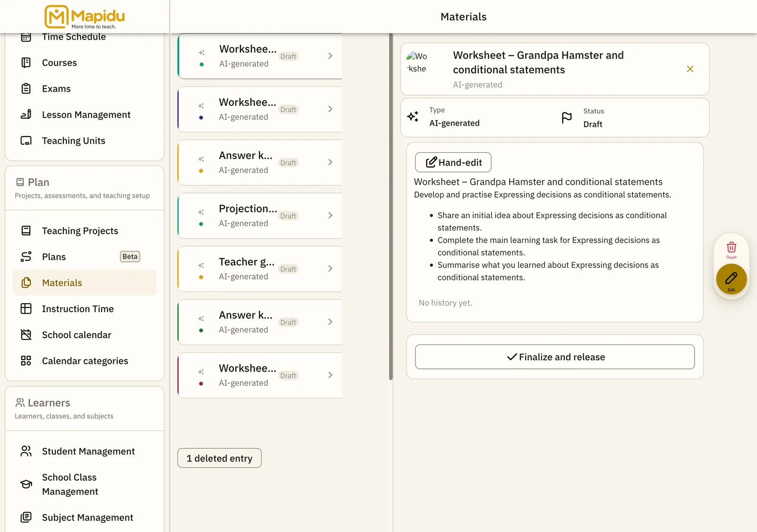Show the 1 deleted entry
757x532 pixels.
pos(220,458)
